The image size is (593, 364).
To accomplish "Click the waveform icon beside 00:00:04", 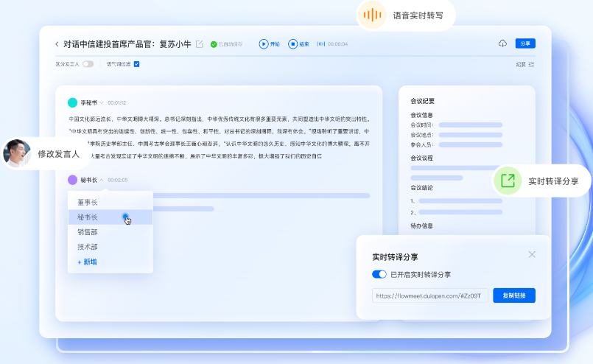I will (320, 44).
